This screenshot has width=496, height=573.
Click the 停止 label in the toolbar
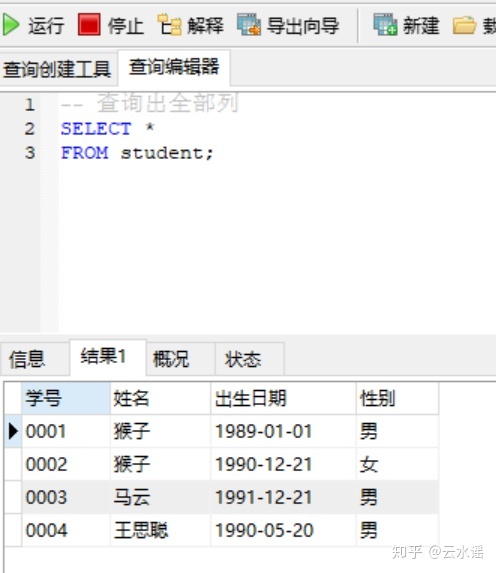point(125,26)
